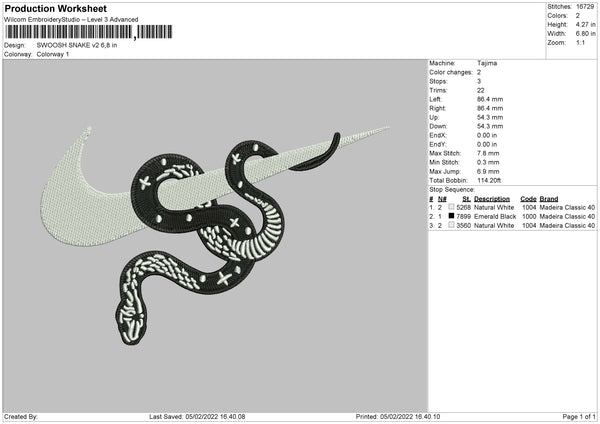Click Madeira Classic 40 in the Emerald Black row
This screenshot has width=600, height=424.
pyautogui.click(x=567, y=217)
